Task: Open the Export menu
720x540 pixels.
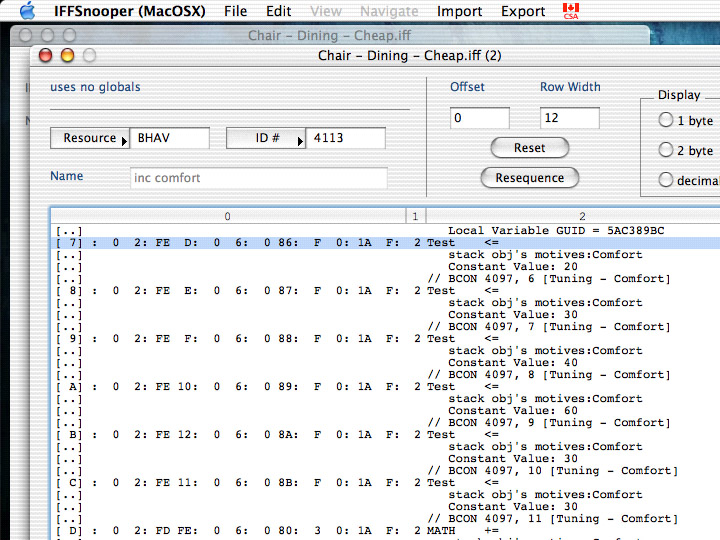Action: coord(523,11)
